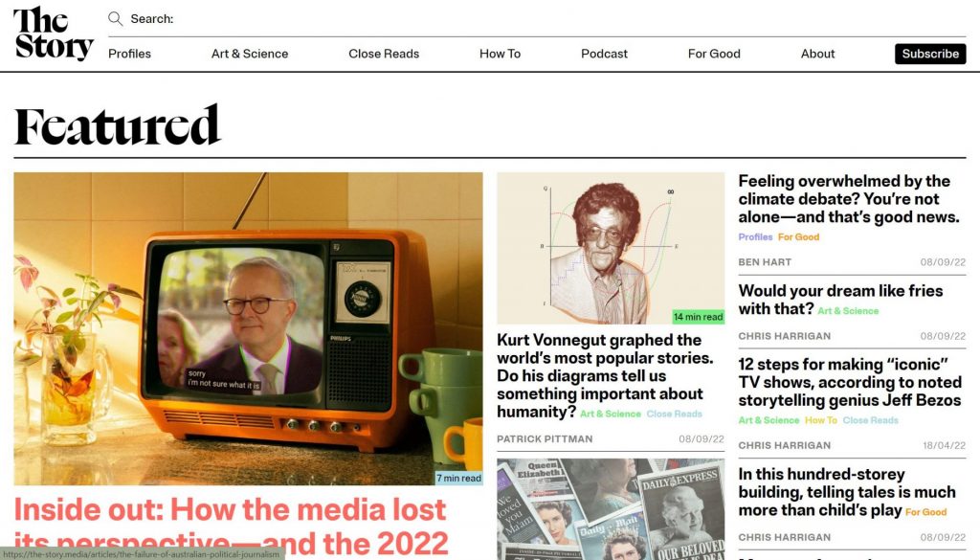This screenshot has width=980, height=560.
Task: Open the Podcast page
Action: (x=605, y=54)
